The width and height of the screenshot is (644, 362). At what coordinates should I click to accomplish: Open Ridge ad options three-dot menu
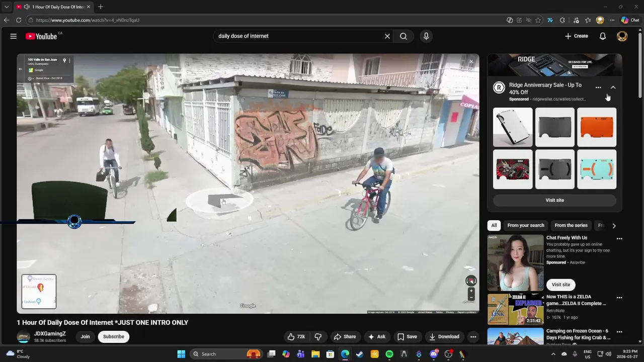coord(598,87)
